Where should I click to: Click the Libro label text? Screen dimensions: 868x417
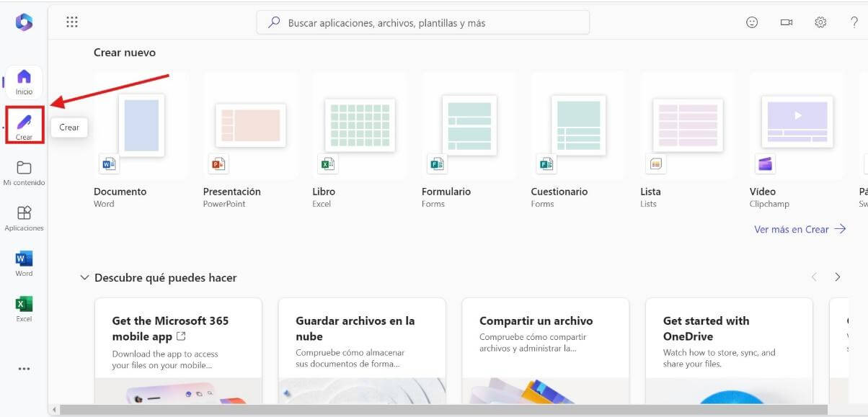(x=324, y=192)
